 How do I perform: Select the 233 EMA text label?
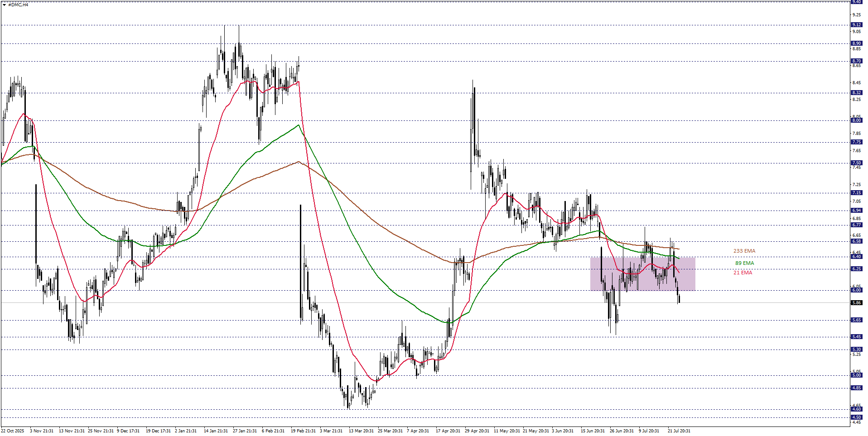coord(744,251)
